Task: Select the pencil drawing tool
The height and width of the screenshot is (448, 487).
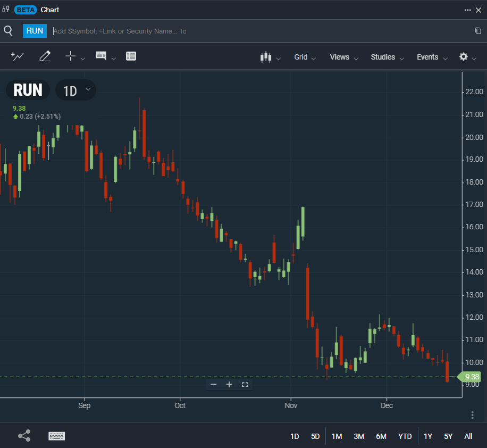Action: pos(45,56)
